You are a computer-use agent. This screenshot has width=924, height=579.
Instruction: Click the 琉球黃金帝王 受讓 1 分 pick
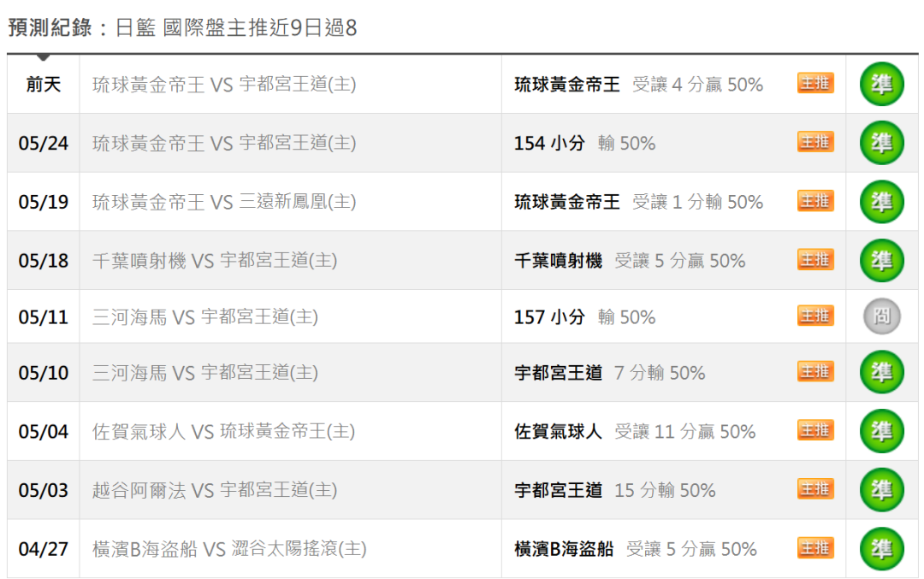[638, 202]
